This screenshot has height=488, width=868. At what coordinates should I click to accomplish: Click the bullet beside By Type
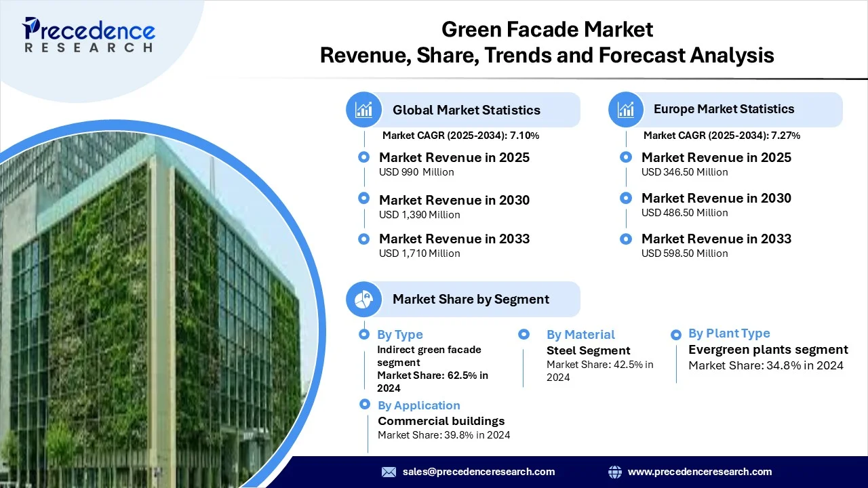click(364, 334)
